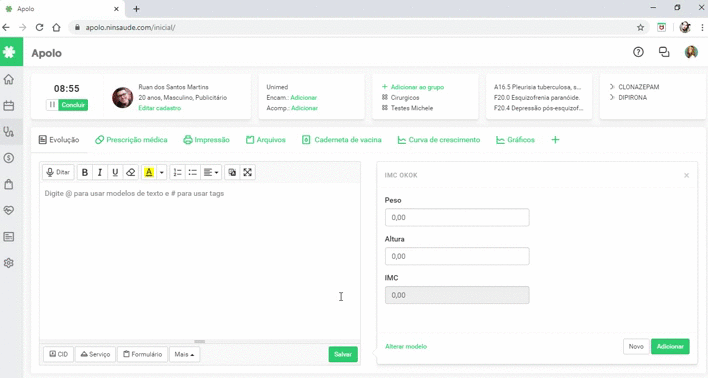Open the Caderneta de vacina tab
Image resolution: width=708 pixels, height=378 pixels.
pyautogui.click(x=341, y=140)
